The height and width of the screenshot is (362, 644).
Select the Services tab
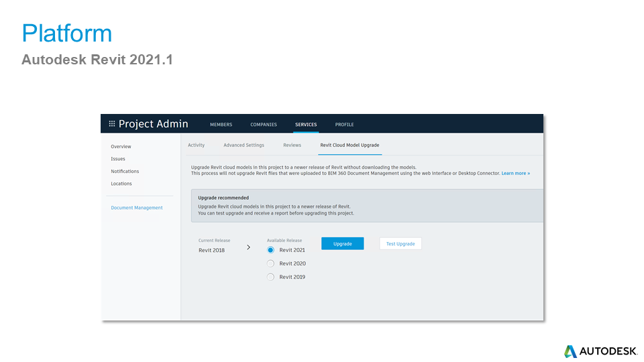point(306,125)
